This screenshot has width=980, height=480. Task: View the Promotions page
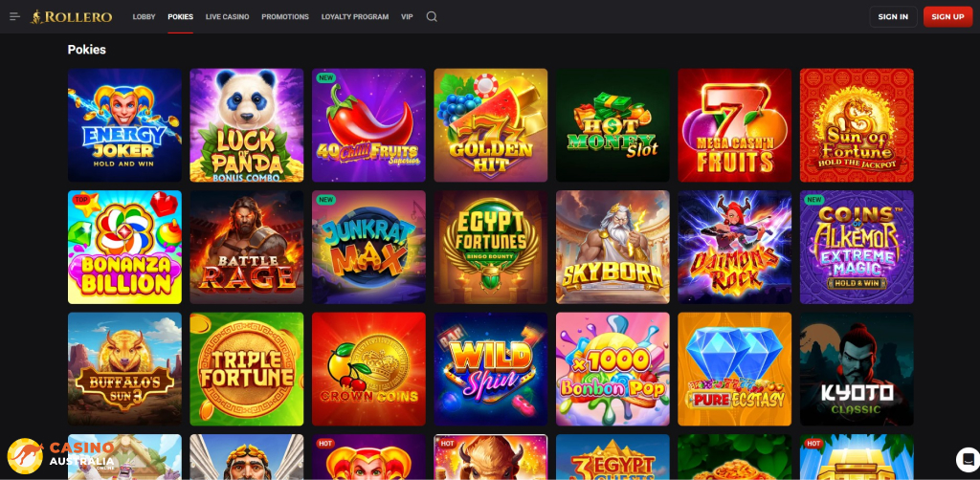click(285, 17)
